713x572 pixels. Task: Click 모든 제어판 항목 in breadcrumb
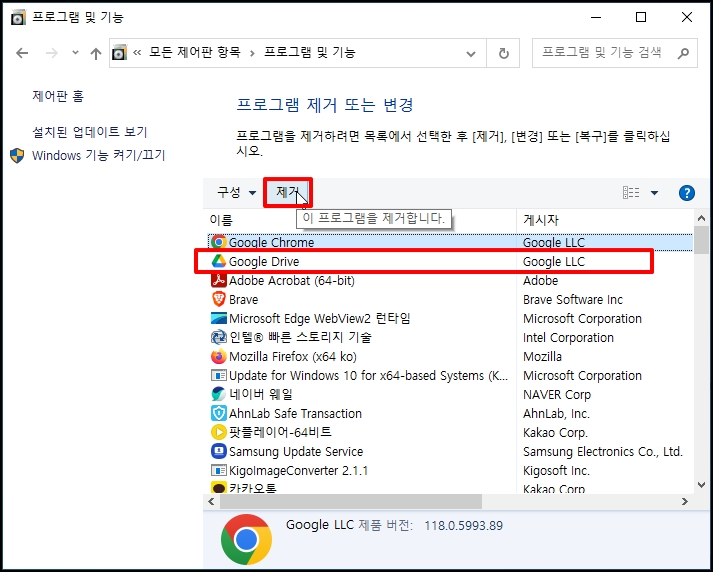coord(195,53)
